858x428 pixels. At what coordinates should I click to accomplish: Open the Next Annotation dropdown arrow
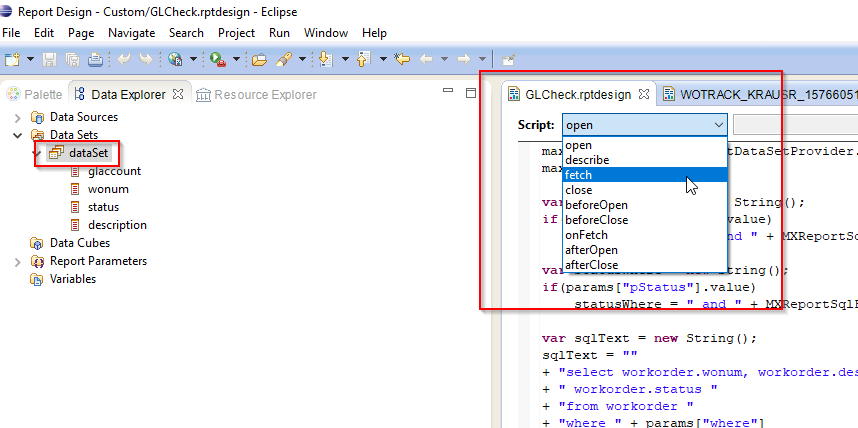pyautogui.click(x=345, y=59)
